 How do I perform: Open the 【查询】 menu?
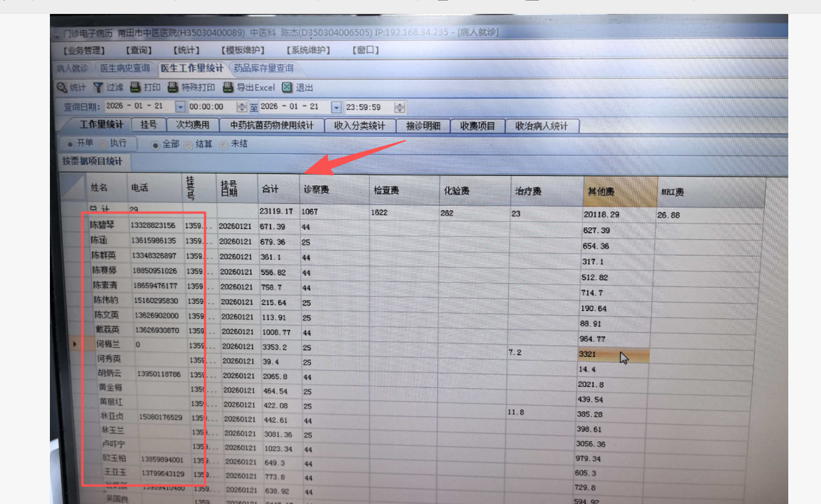click(139, 50)
